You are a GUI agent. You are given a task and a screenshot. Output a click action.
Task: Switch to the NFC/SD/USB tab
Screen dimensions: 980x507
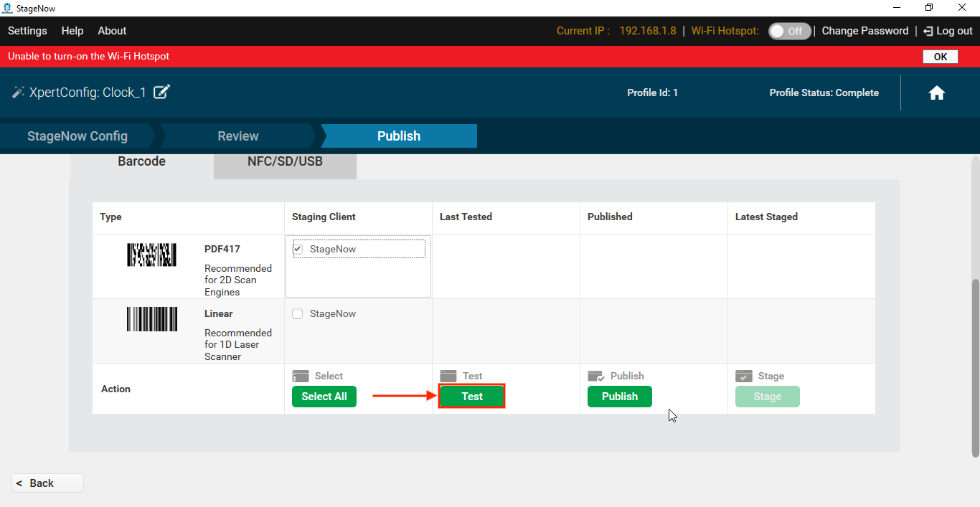click(x=285, y=162)
